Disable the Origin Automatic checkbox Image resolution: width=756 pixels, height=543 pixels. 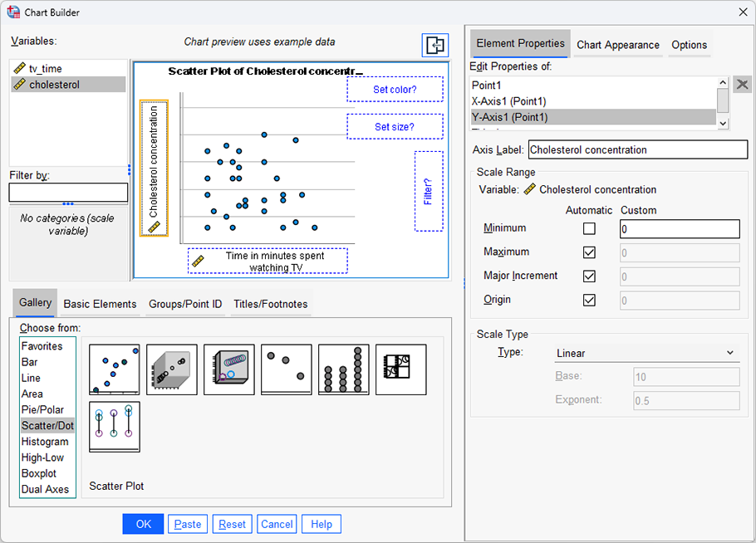tap(590, 301)
